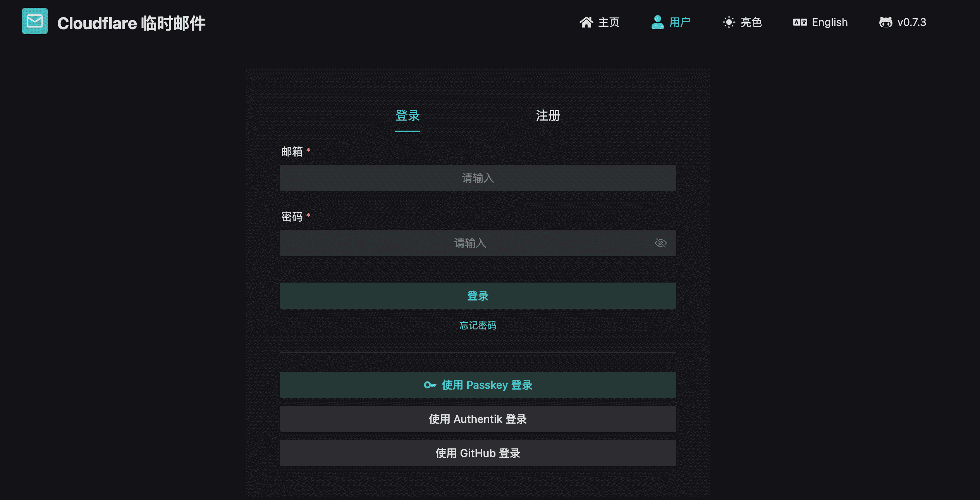Open GitHub via the octocat icon near v0.7.3
This screenshot has width=980, height=500.
point(886,22)
